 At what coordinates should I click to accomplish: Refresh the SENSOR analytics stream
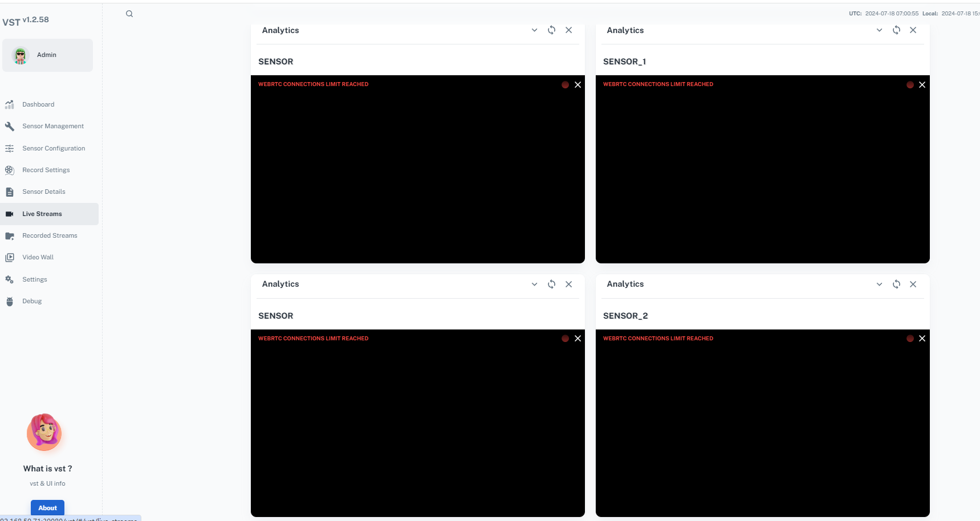[x=551, y=30]
